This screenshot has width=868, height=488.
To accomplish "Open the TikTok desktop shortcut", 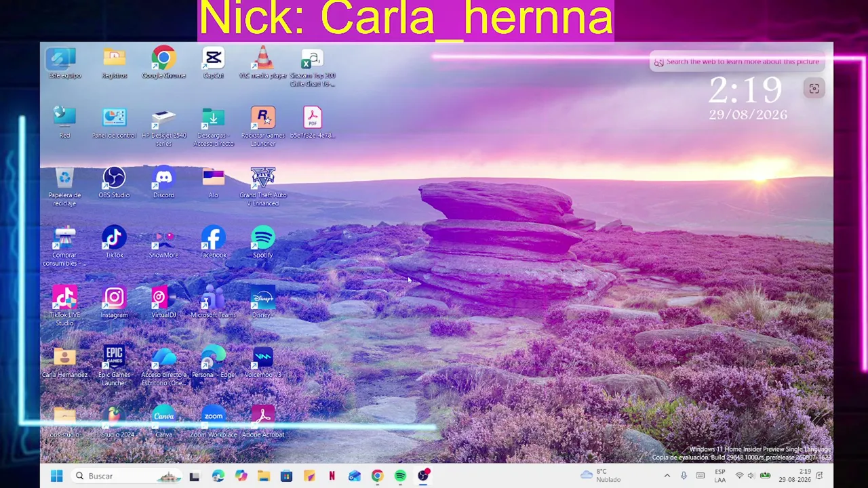I will [114, 243].
